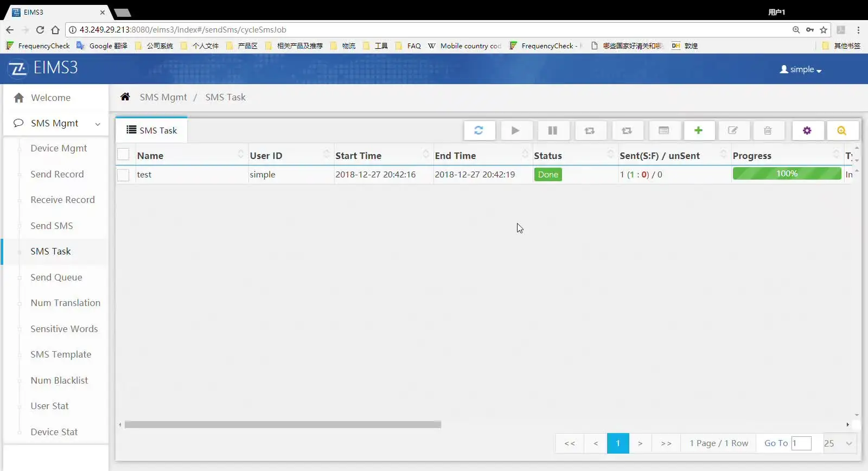Open Num Translation in the sidebar
Screen dimensions: 868x471
[x=65, y=303]
